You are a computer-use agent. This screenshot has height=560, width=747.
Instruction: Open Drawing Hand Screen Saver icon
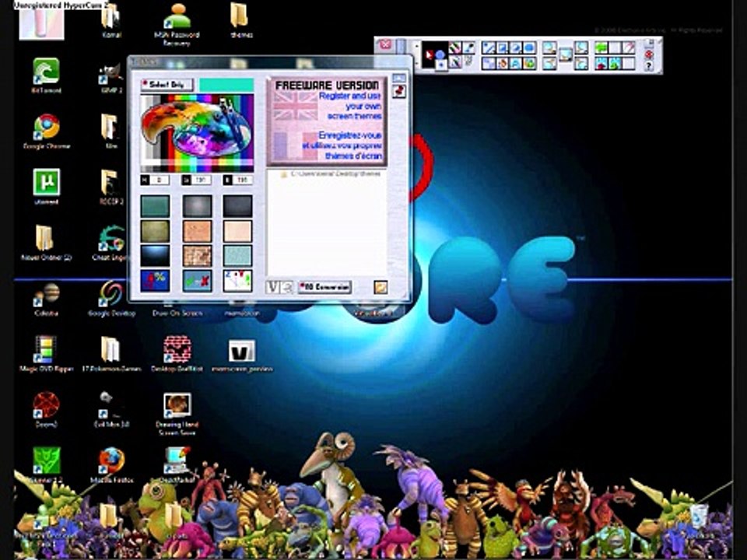click(x=177, y=414)
